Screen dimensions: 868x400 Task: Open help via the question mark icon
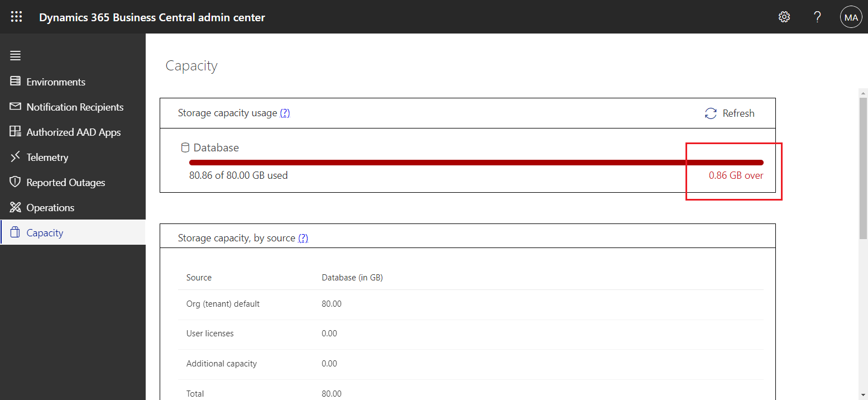pyautogui.click(x=817, y=16)
